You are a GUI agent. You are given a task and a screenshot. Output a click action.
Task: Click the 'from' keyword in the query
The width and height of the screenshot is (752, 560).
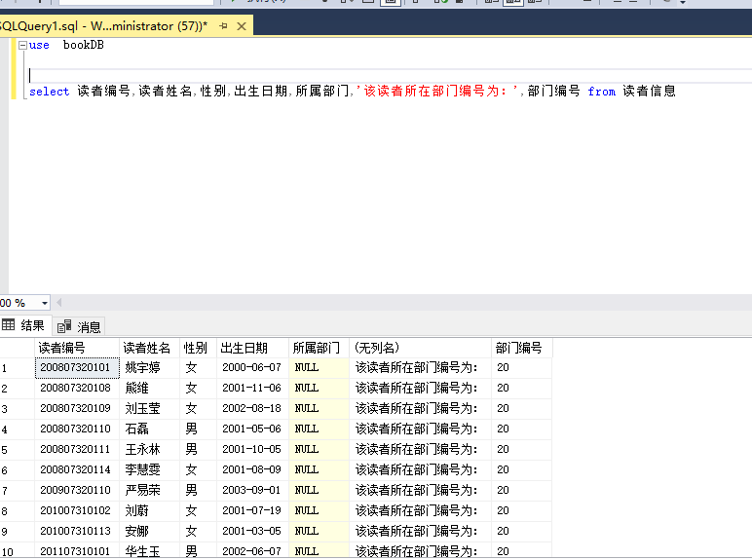pos(601,92)
